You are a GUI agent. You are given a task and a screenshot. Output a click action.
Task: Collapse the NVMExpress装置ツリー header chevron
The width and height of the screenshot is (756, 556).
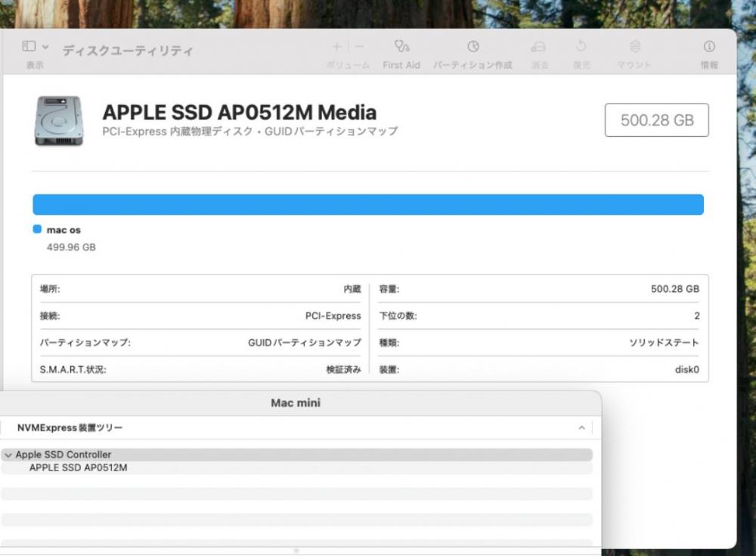(581, 427)
